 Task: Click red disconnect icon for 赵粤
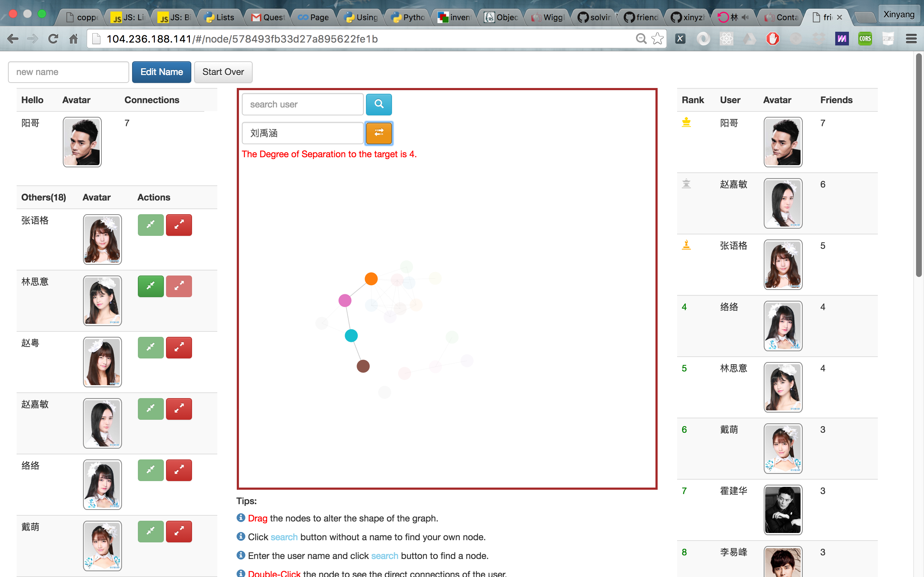tap(179, 347)
